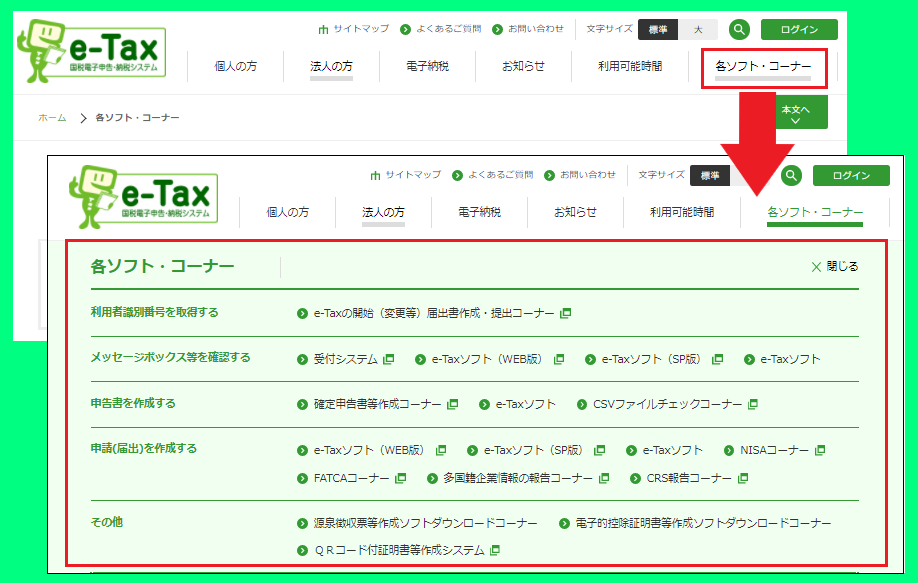Open e-Taxソフト（WEB版） in 申請(届出)を作成する row
The width and height of the screenshot is (918, 583).
click(x=371, y=450)
